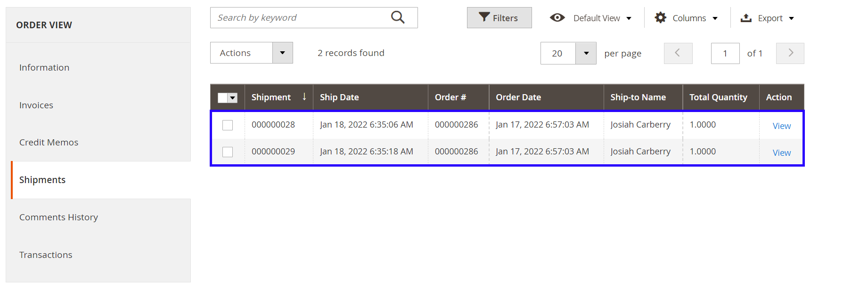View shipment 000000029 details
The height and width of the screenshot is (289, 868).
(x=781, y=153)
